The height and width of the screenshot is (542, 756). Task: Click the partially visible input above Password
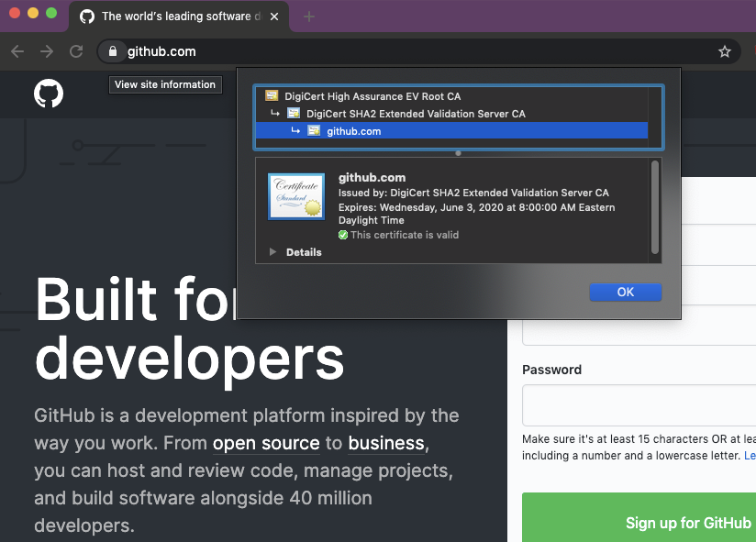point(639,332)
